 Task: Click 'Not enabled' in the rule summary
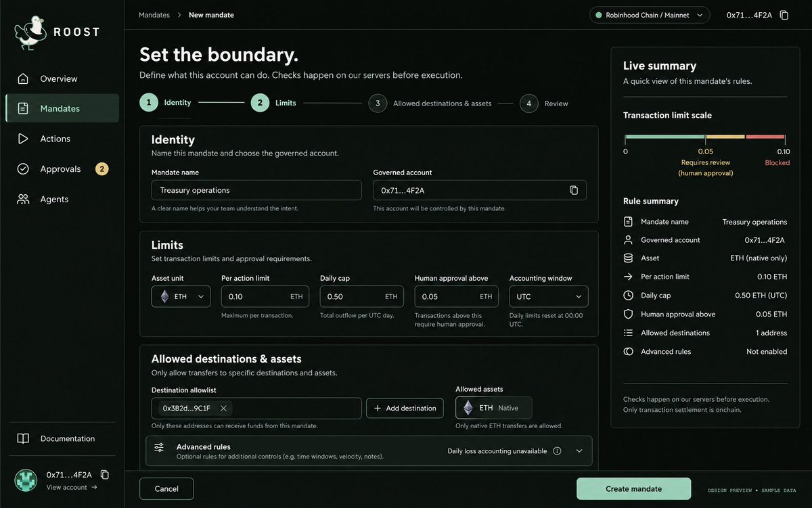tap(767, 352)
